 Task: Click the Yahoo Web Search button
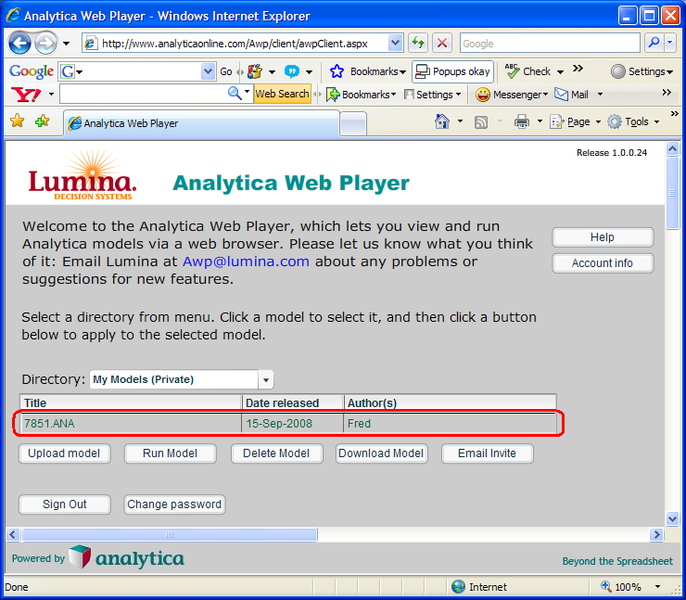pyautogui.click(x=282, y=94)
